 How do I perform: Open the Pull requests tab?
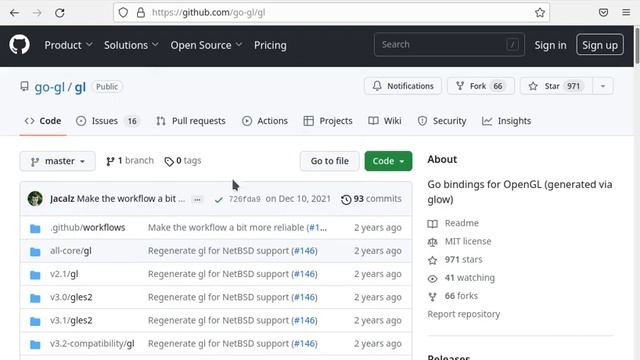click(x=191, y=121)
